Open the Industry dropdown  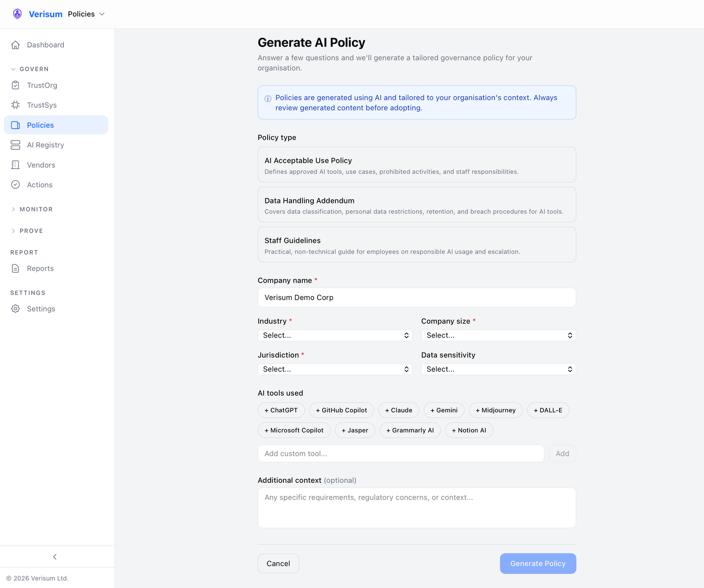[x=335, y=335]
